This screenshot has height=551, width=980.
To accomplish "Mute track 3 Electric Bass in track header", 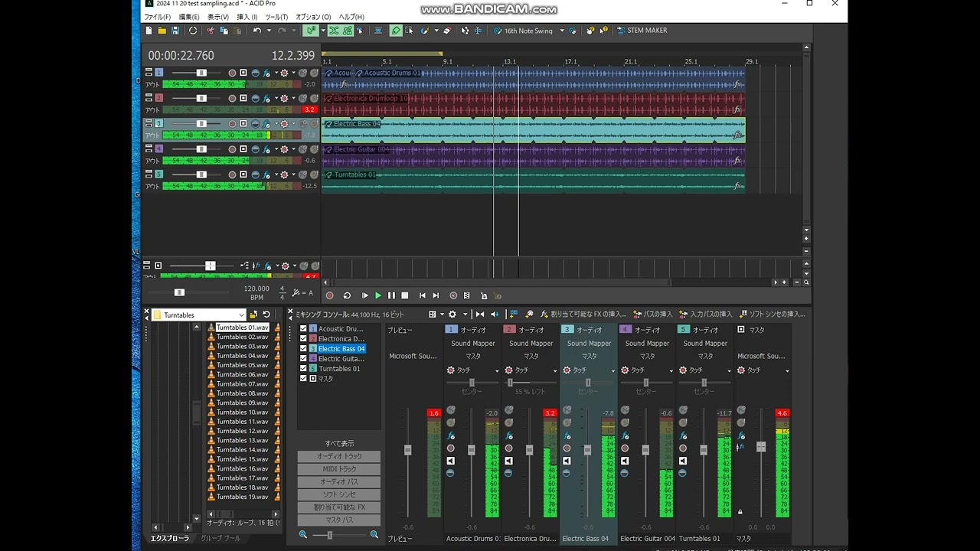I will tap(302, 123).
